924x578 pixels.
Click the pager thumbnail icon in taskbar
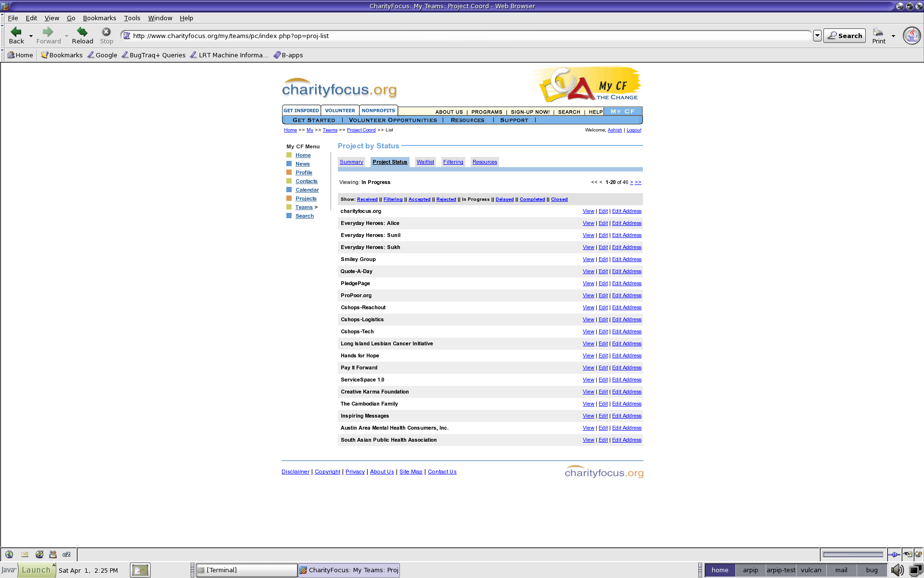[140, 570]
